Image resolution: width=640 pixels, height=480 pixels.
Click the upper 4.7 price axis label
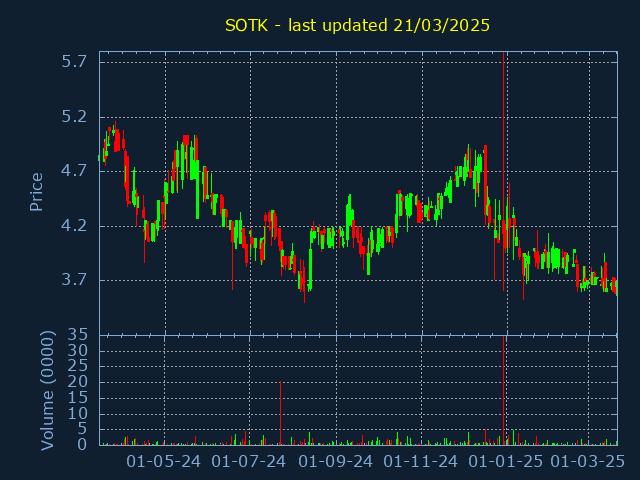pos(74,171)
